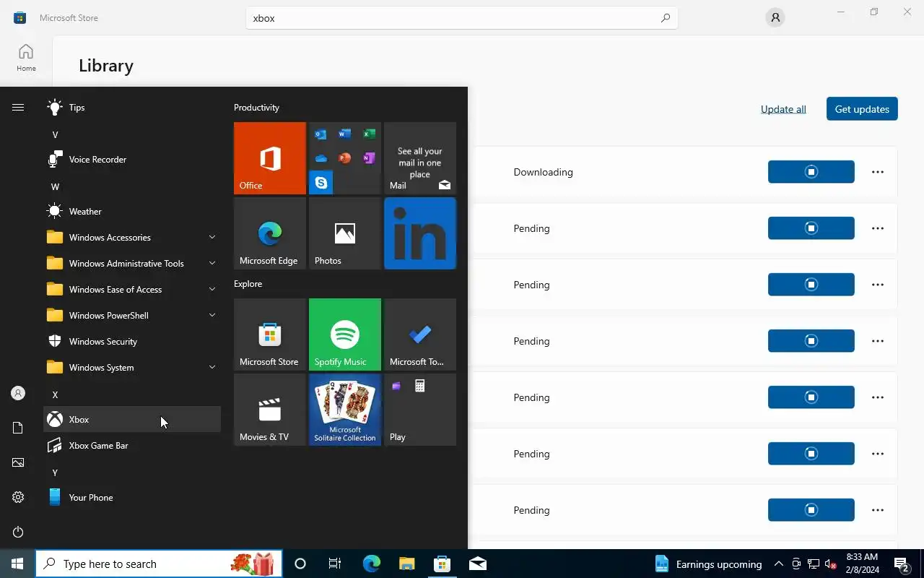Open Mail from the taskbar

tap(478, 564)
